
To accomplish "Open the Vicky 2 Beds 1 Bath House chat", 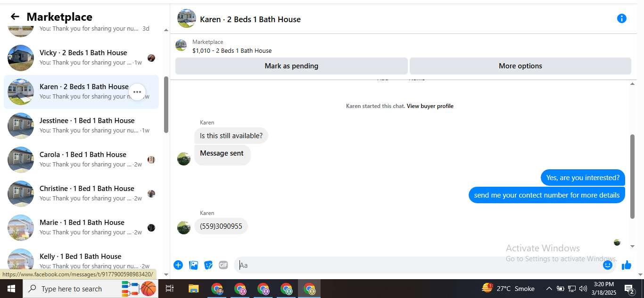I will point(81,58).
